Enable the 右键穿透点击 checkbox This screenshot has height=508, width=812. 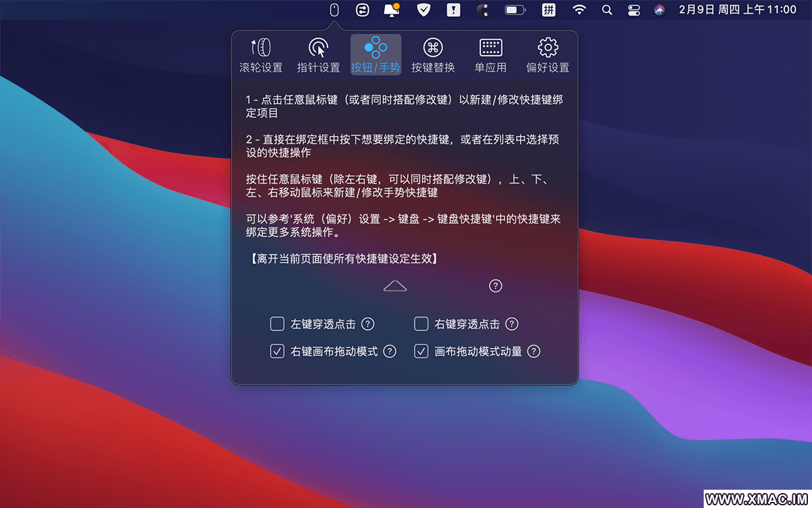point(422,324)
